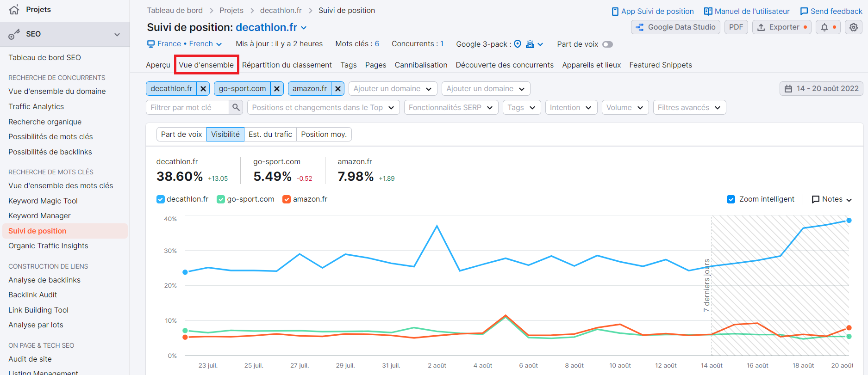Click the desktop monitor icon beside France
This screenshot has width=868, height=375.
click(151, 44)
